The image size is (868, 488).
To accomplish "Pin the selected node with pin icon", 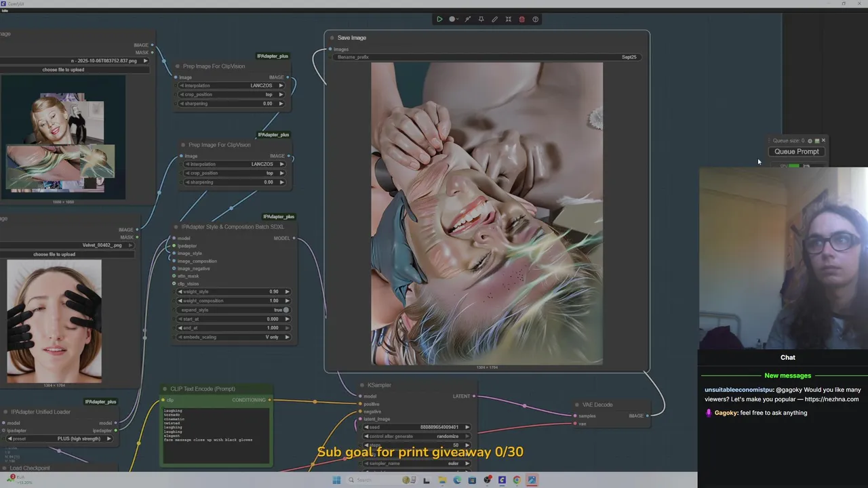I will [481, 19].
